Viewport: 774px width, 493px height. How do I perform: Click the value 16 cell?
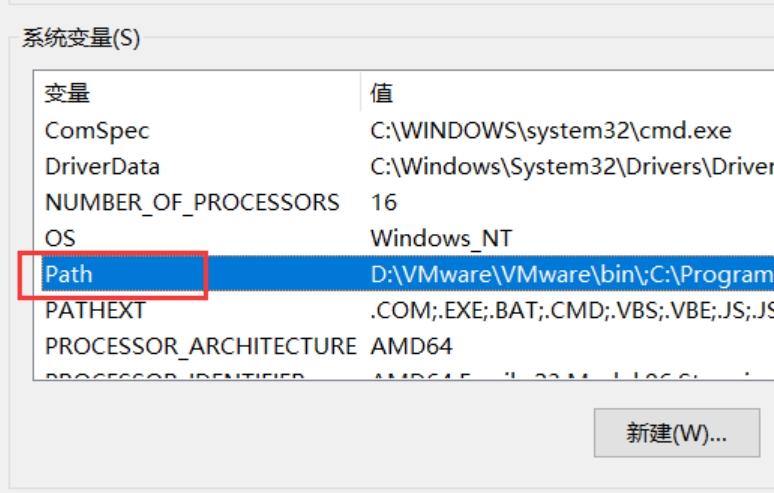(384, 202)
